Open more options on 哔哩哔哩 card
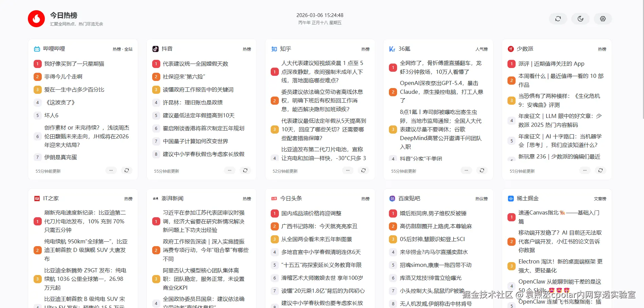Viewport: 644px width, 308px height. pyautogui.click(x=111, y=170)
